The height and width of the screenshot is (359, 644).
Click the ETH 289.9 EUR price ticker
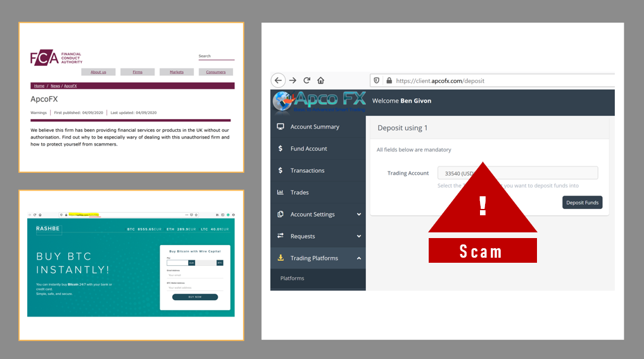(181, 229)
